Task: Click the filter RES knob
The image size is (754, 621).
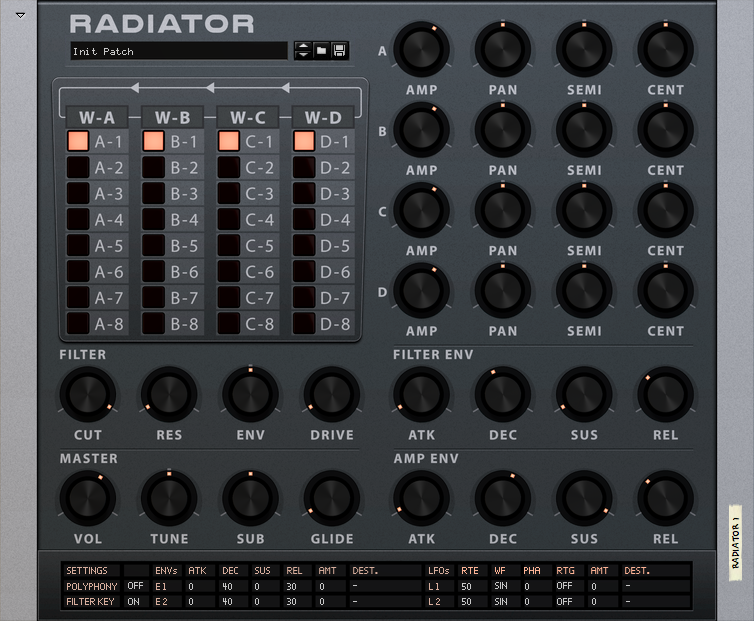Action: point(169,394)
